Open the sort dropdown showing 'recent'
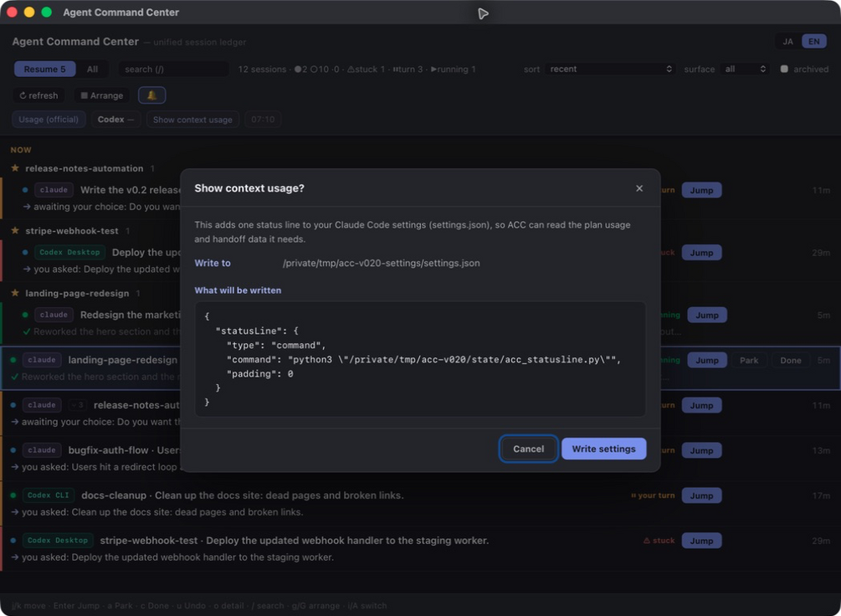Viewport: 841px width, 616px height. [x=610, y=69]
